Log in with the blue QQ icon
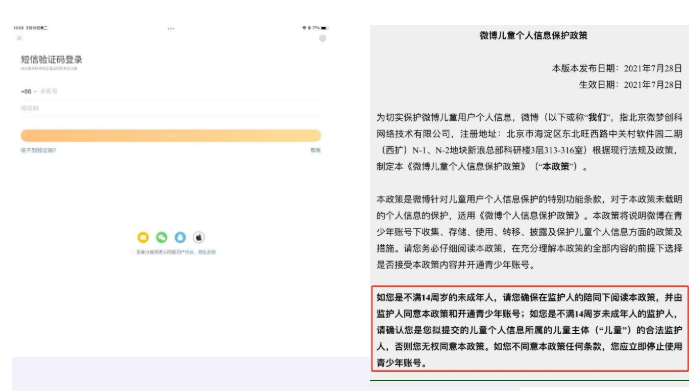 (x=180, y=238)
